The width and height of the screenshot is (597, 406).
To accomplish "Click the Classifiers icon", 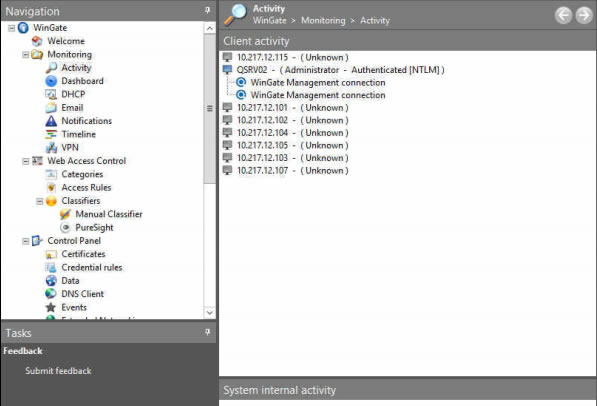I will pyautogui.click(x=51, y=201).
